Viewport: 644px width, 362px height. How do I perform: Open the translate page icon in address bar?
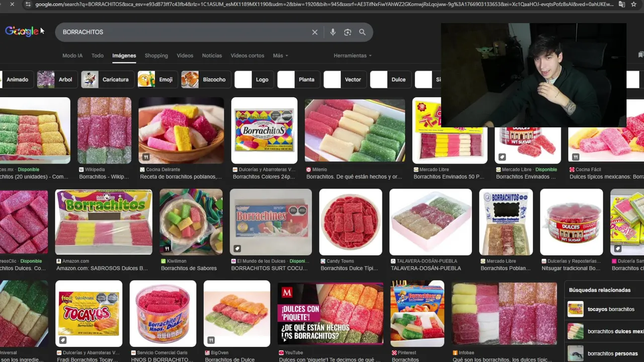tap(622, 4)
